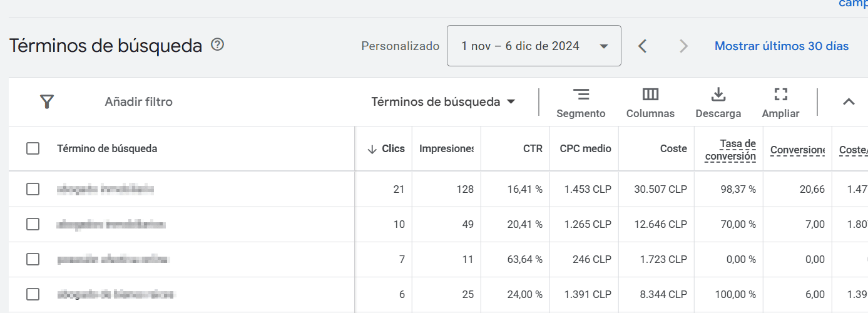Tick the select-all header checkbox

click(x=33, y=148)
